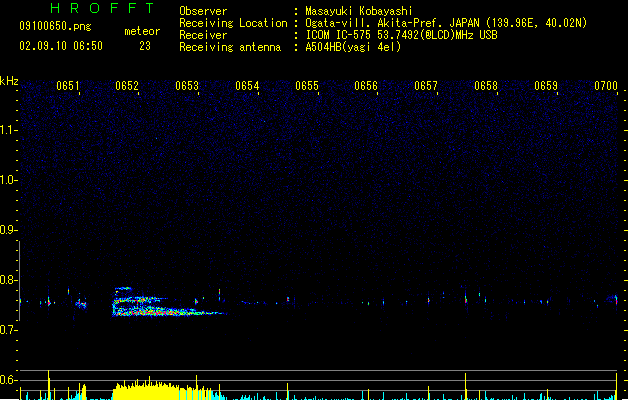Select the Ogata-vill. Akita-Pref. JAPAN location text
This screenshot has width=629, height=400.
[446, 23]
